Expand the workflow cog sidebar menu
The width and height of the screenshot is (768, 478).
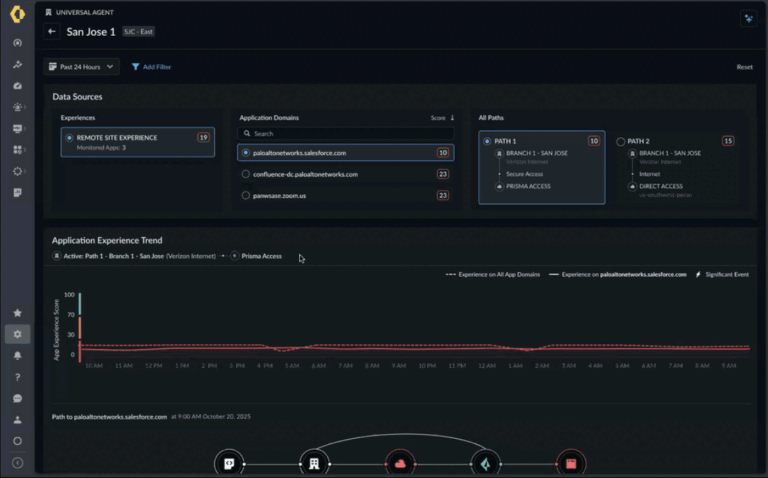19,171
